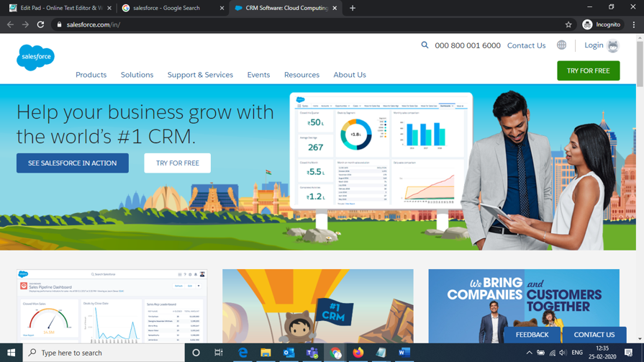Click the green TRY FOR FREE button

click(x=588, y=71)
